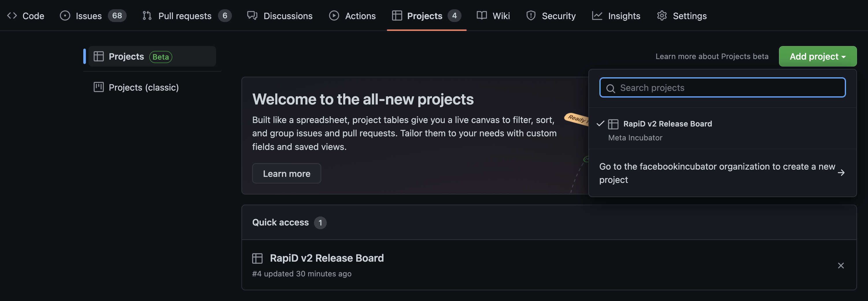This screenshot has width=868, height=301.
Task: Open Issues via its circular issue icon
Action: click(65, 16)
